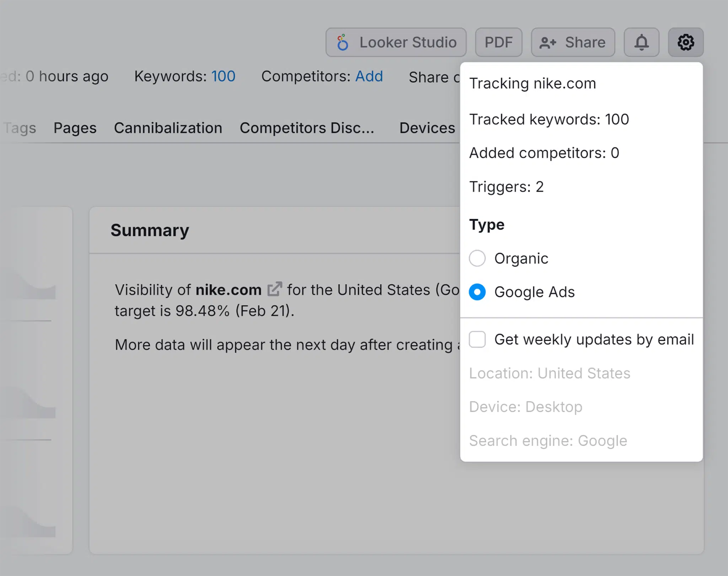Switch to the Devices tab
728x576 pixels.
[427, 128]
